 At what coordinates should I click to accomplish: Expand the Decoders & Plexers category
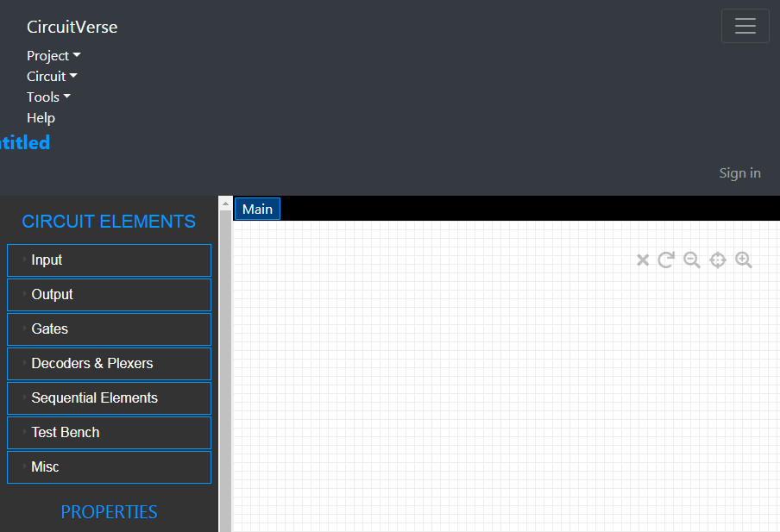[x=109, y=363]
